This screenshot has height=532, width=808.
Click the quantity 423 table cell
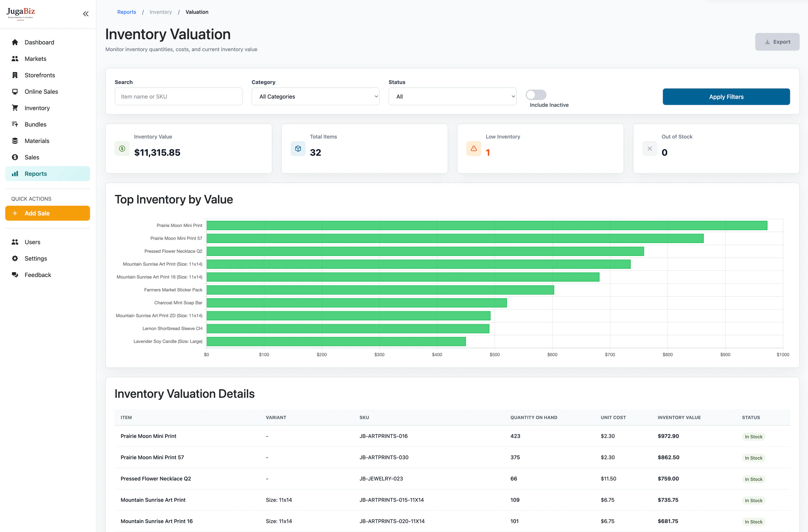pos(515,436)
